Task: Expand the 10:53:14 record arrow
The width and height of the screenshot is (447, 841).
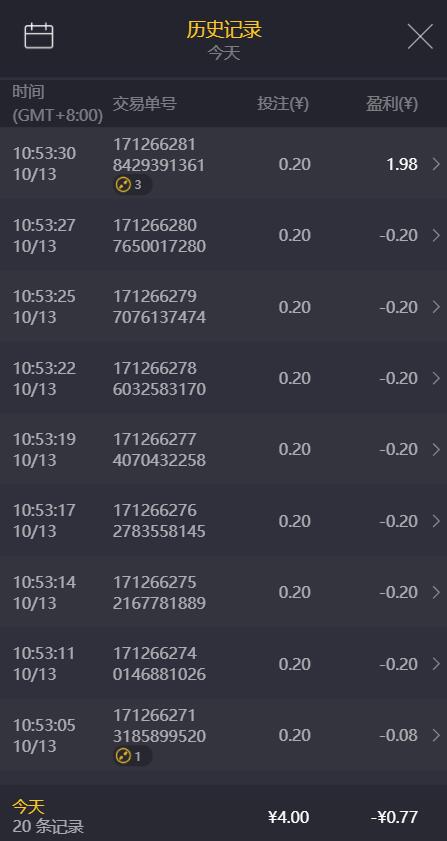Action: pyautogui.click(x=436, y=592)
